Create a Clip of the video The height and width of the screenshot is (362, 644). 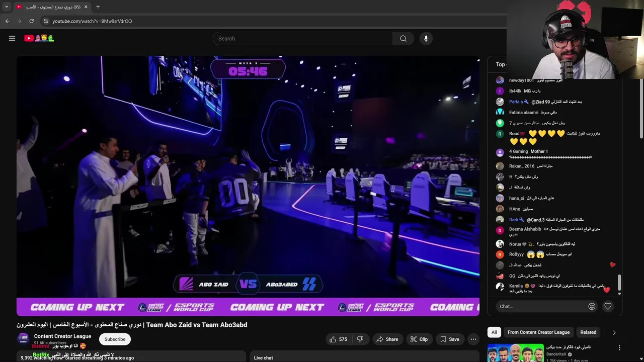pos(419,339)
